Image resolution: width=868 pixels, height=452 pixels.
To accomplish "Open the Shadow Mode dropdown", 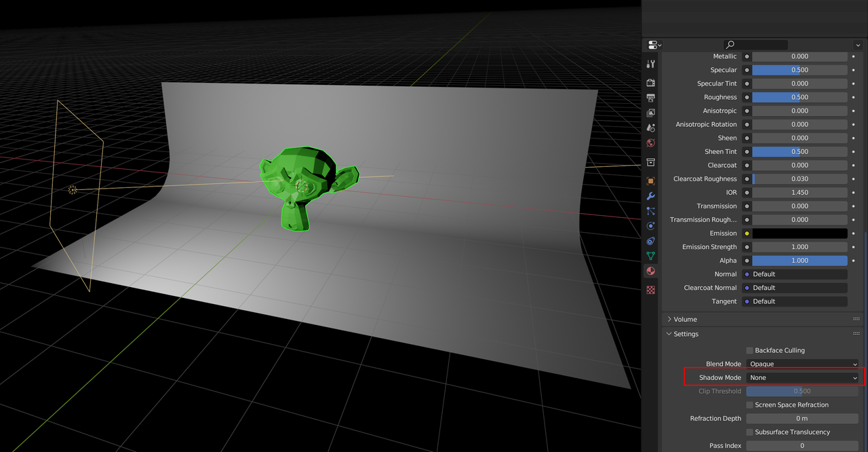I will (803, 377).
